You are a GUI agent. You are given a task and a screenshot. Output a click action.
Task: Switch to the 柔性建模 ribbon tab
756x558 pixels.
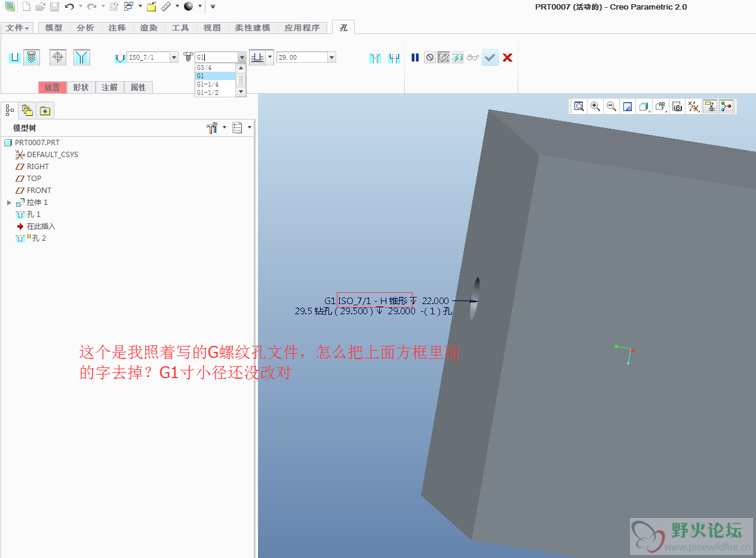click(x=253, y=27)
